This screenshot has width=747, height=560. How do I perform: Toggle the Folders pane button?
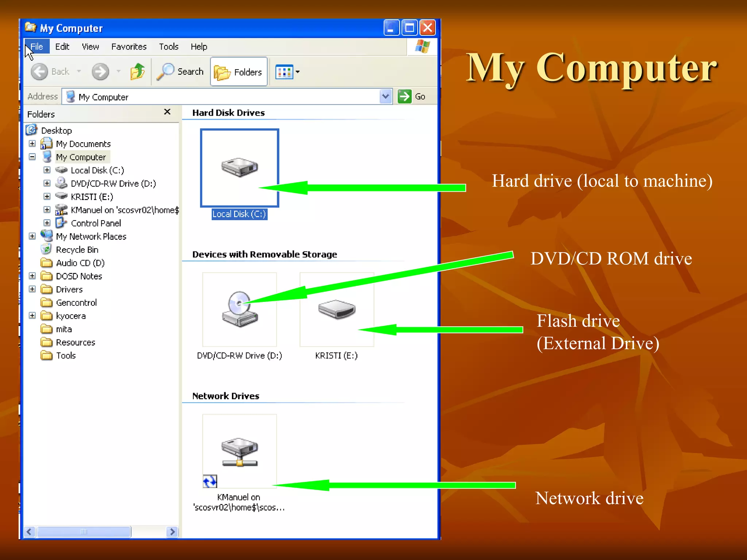point(239,72)
